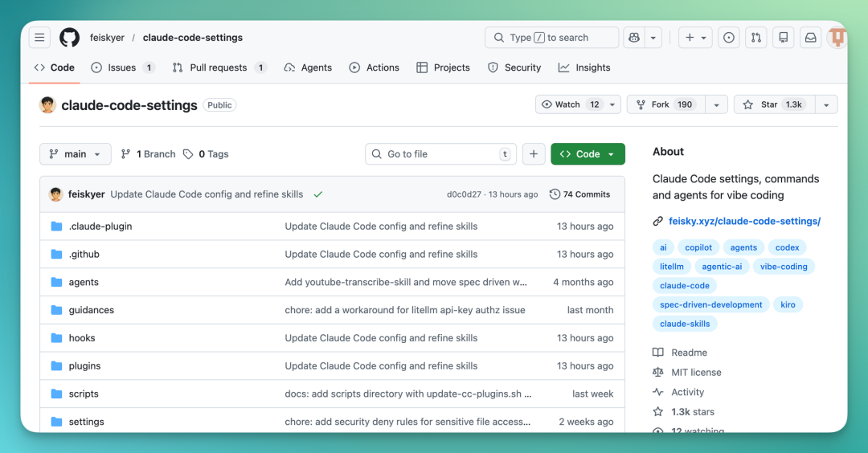Switch to the Code tab
The image size is (868, 453).
[55, 67]
